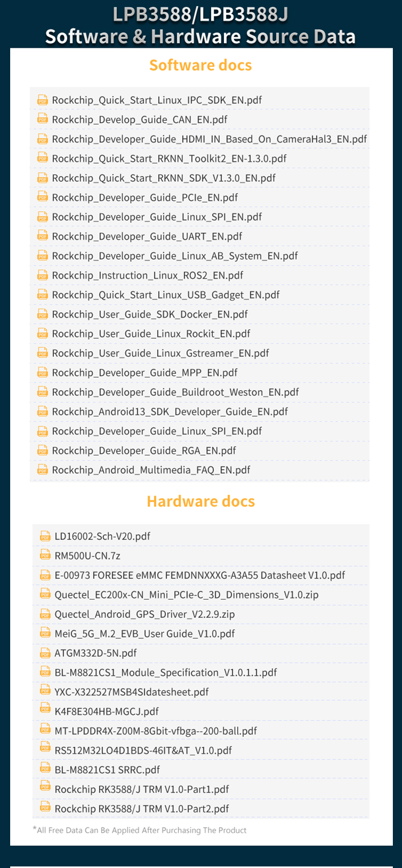Select Rockchip_Android_Multimedia_FAQ_EN.pdf text

point(151,470)
